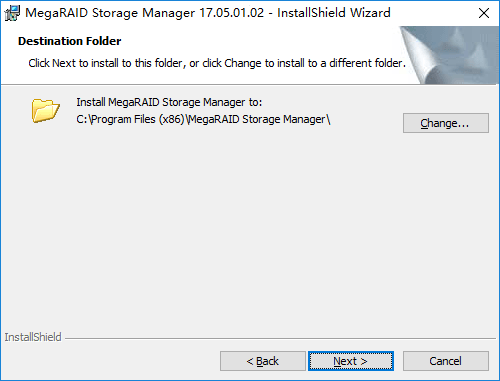Close the InstallShield Wizard window

pyautogui.click(x=484, y=13)
